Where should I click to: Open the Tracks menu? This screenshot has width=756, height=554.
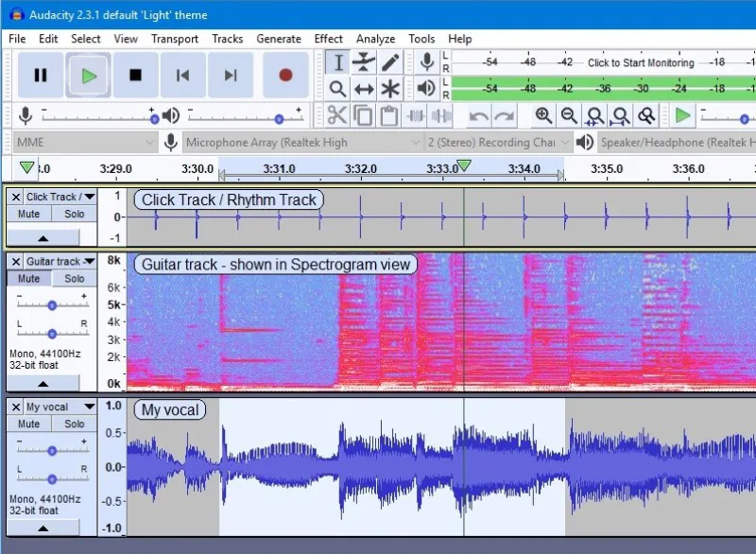pyautogui.click(x=227, y=39)
